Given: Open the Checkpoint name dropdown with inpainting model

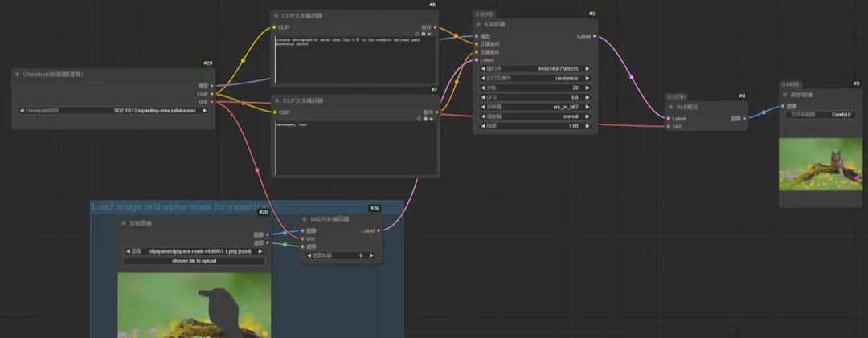Looking at the screenshot, I should (x=114, y=111).
